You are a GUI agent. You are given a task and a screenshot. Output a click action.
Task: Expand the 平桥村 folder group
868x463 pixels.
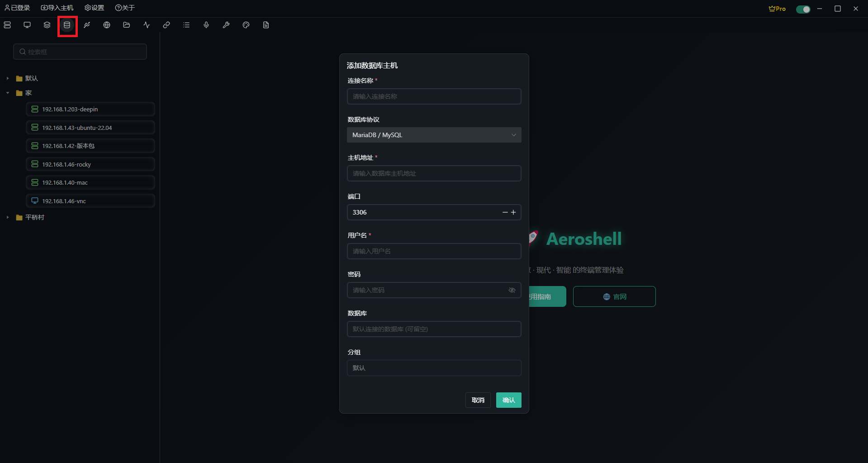coord(7,217)
